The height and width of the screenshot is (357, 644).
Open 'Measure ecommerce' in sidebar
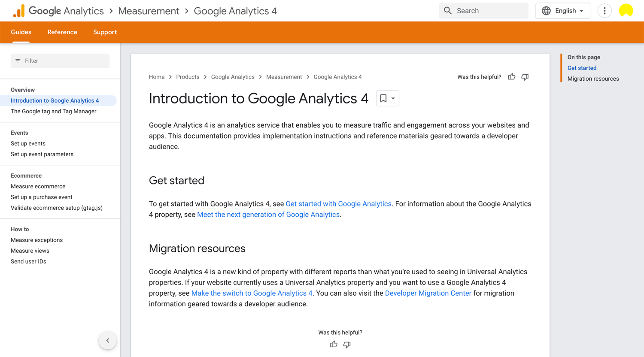click(38, 186)
